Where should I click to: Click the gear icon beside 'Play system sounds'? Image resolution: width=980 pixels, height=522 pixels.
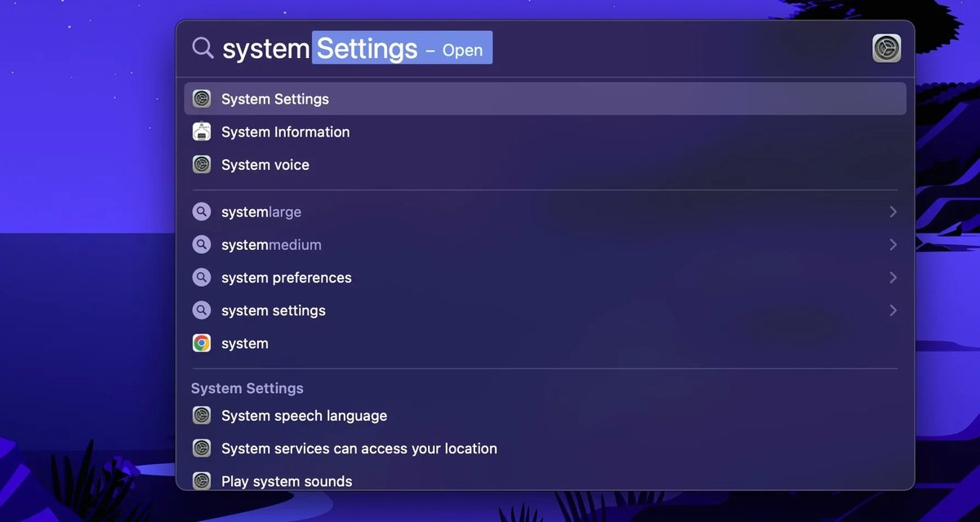click(202, 480)
